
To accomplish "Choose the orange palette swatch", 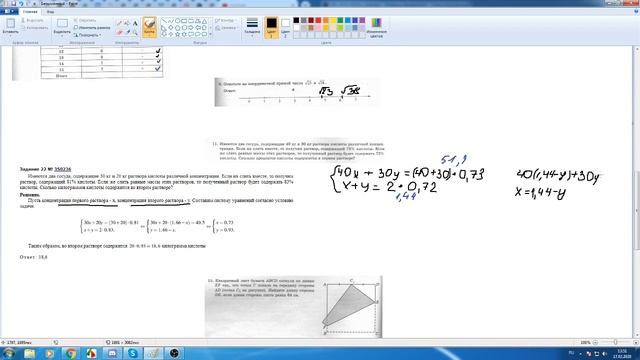I will point(326,20).
